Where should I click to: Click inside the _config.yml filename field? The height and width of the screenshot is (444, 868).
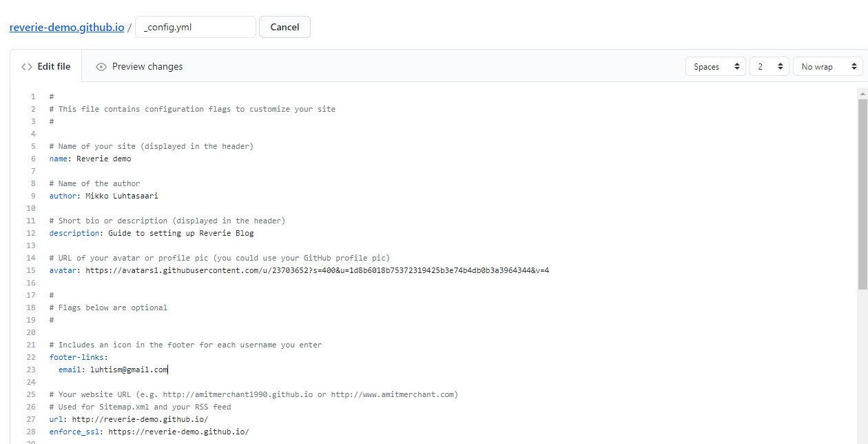(x=195, y=27)
